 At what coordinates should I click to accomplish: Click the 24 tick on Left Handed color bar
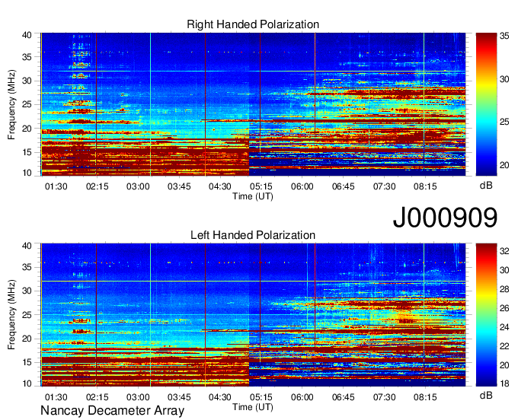[504, 327]
